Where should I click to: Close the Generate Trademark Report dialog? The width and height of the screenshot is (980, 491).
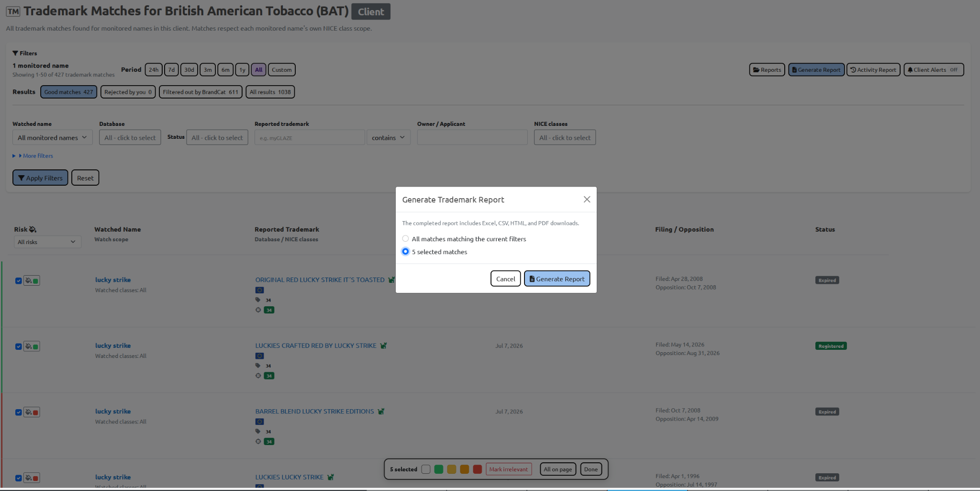point(587,200)
